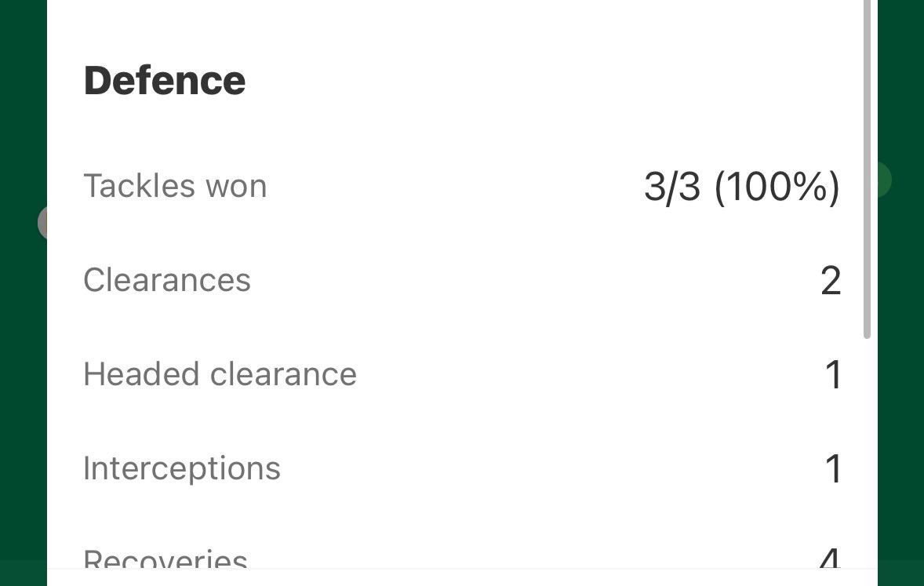Select the Tackles won label

[x=175, y=186]
